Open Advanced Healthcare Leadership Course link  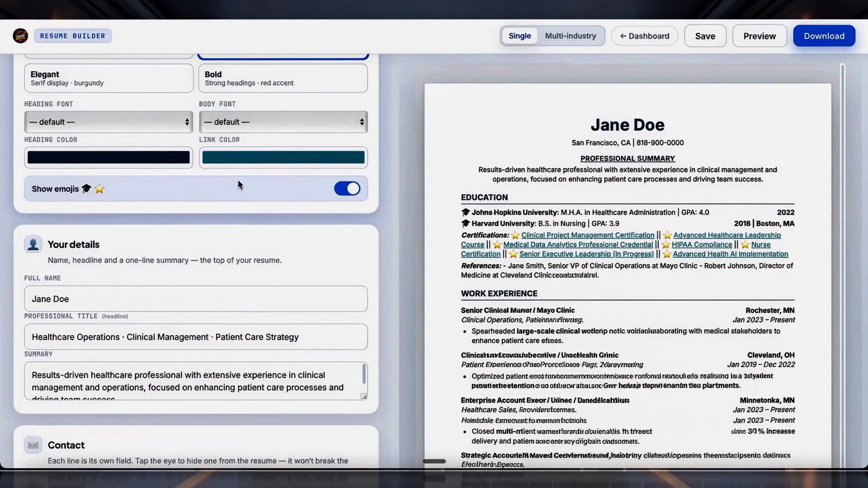[727, 235]
